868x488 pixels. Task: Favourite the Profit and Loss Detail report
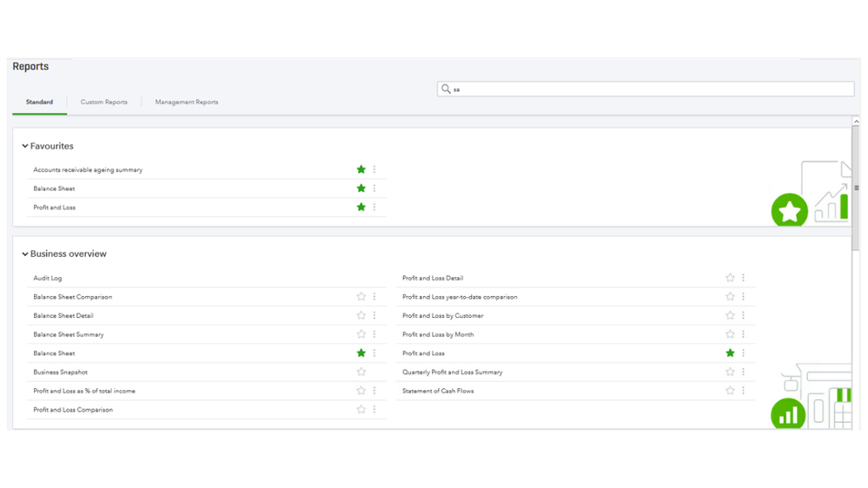(730, 278)
